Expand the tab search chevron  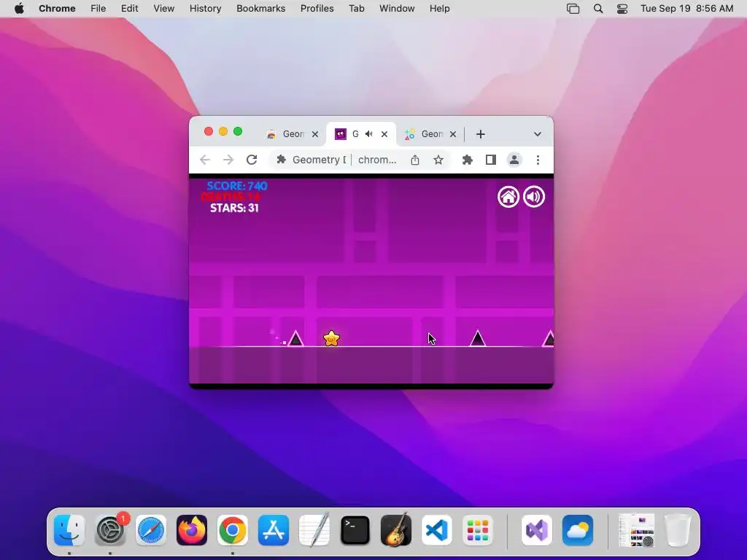[538, 134]
